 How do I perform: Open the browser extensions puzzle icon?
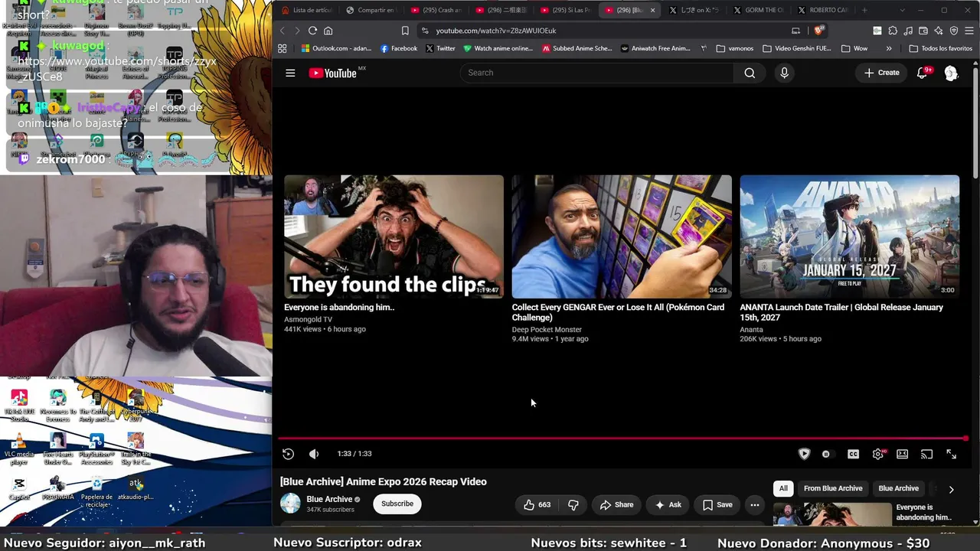point(893,31)
